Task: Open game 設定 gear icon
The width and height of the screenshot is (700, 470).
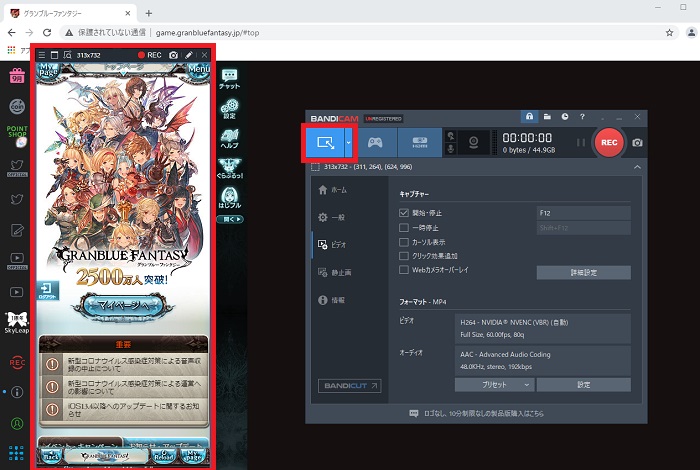Action: click(x=229, y=108)
